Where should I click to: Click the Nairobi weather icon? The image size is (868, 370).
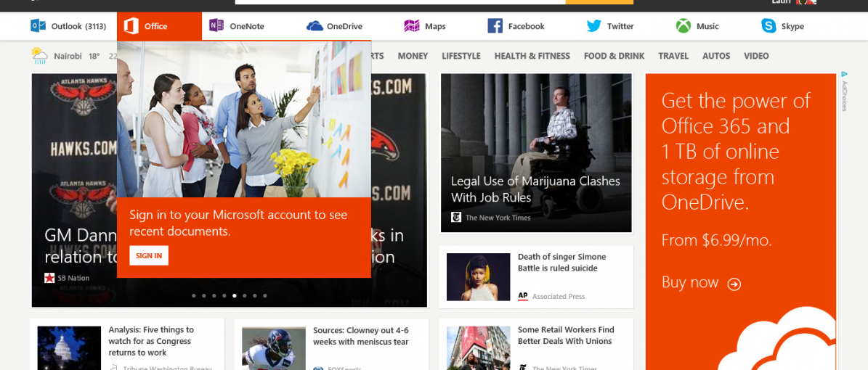[x=39, y=56]
